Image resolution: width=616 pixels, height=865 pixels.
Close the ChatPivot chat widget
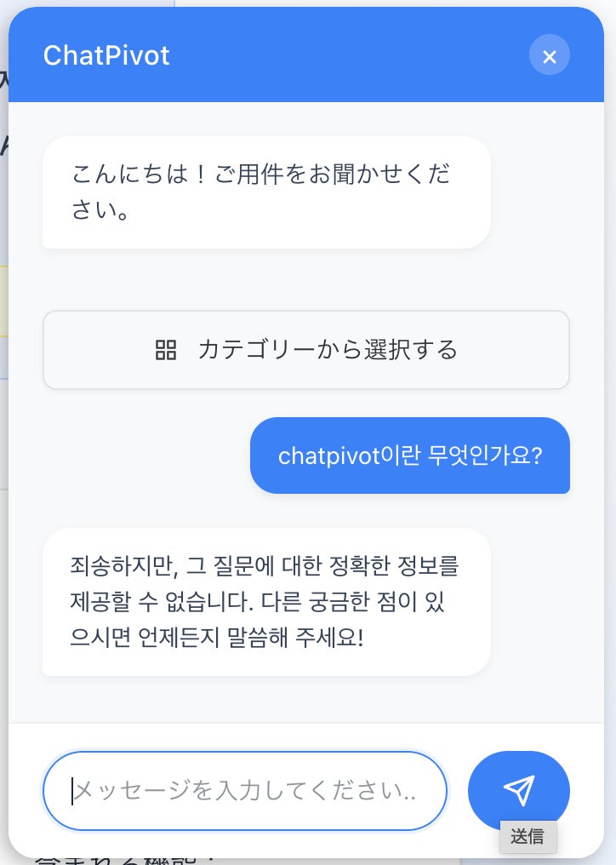click(x=549, y=56)
